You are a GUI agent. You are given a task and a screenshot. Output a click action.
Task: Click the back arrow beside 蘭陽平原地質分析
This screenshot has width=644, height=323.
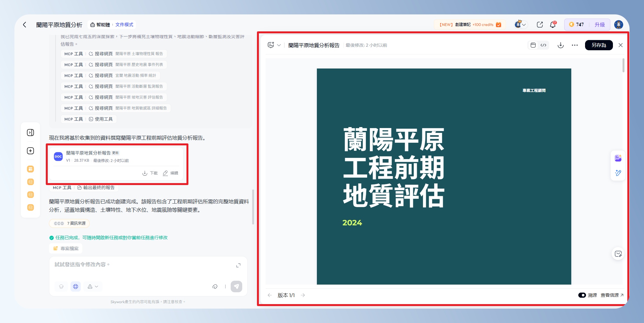point(25,25)
